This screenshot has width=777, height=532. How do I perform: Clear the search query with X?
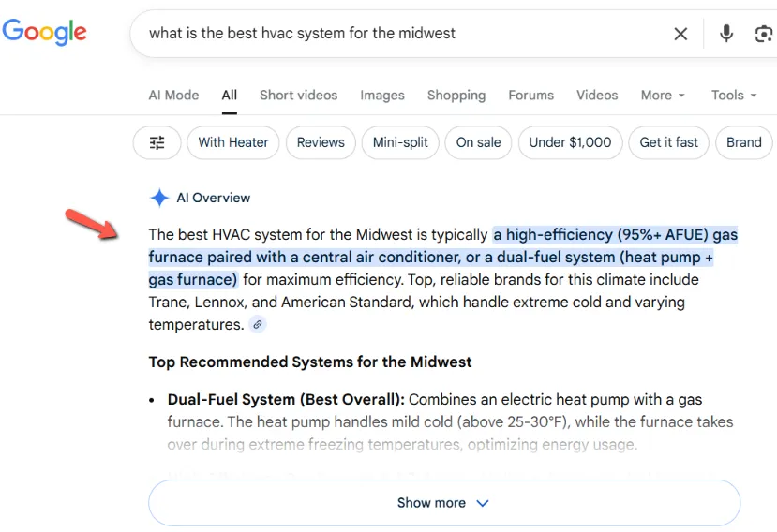680,34
